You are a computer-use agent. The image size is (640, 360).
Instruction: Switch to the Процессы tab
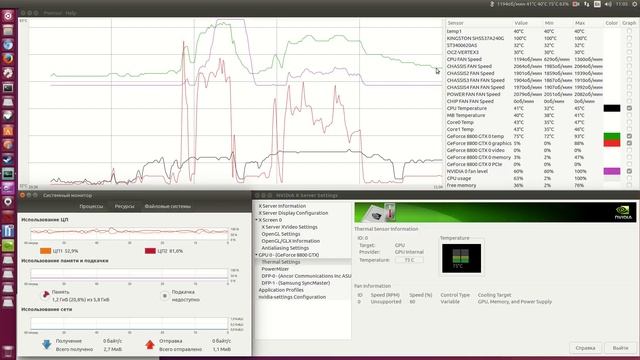91,207
